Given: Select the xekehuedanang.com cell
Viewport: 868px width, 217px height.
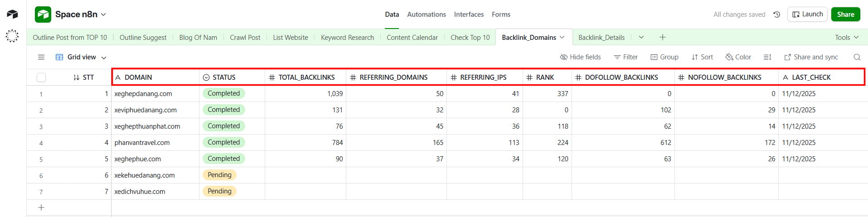Looking at the screenshot, I should point(155,175).
